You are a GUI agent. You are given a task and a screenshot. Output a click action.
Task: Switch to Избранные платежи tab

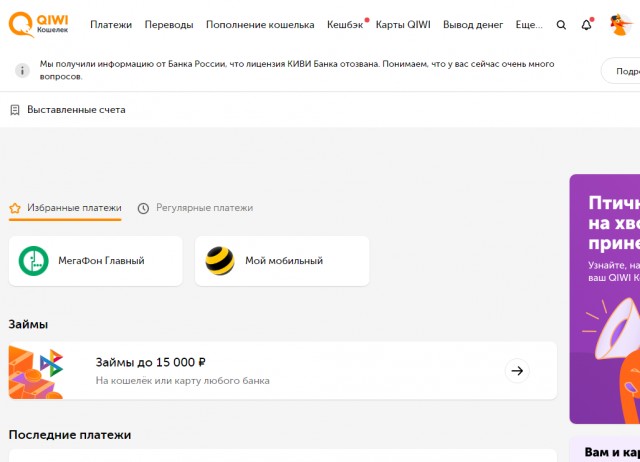click(x=65, y=208)
